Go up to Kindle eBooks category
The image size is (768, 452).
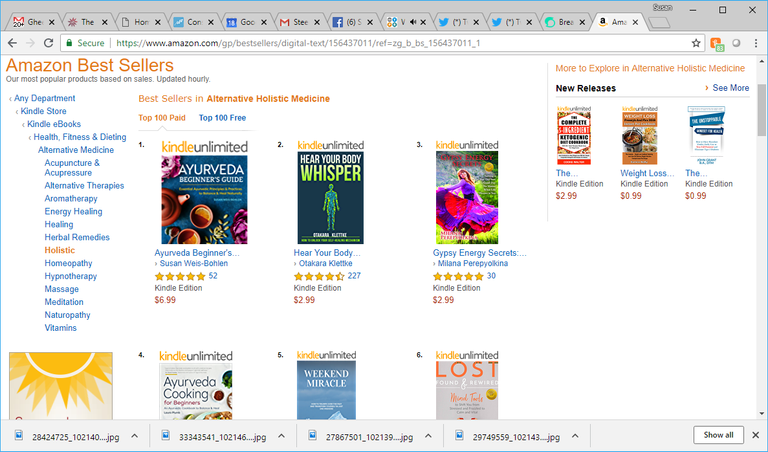(54, 124)
